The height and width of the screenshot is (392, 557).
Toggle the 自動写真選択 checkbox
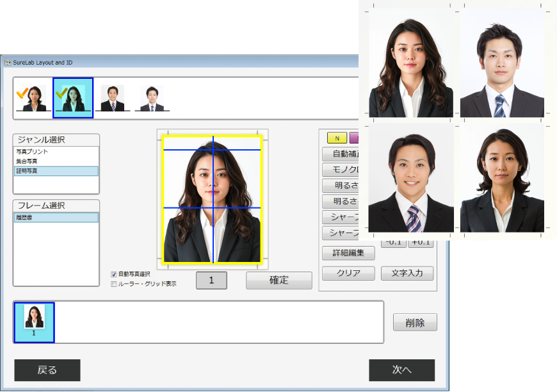tap(114, 274)
